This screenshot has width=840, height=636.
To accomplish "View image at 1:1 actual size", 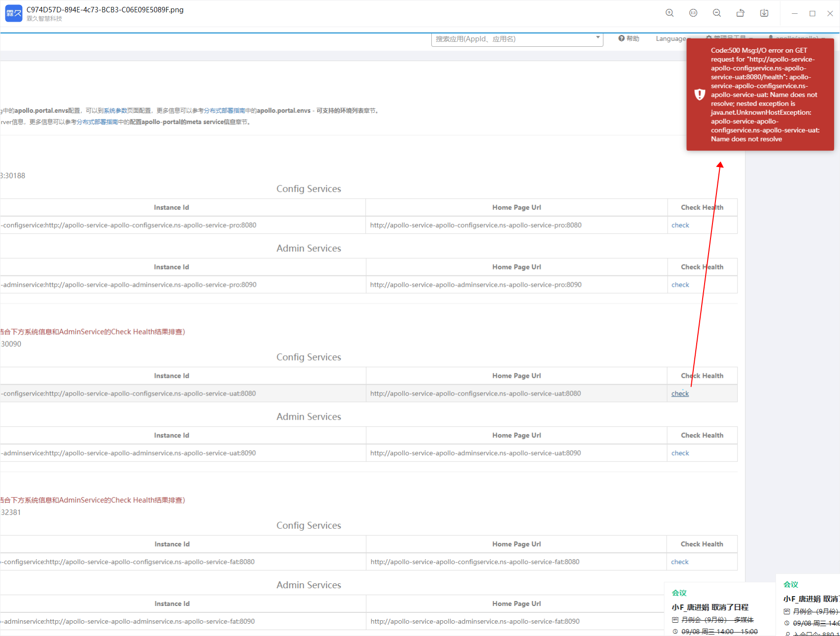I will 693,12.
